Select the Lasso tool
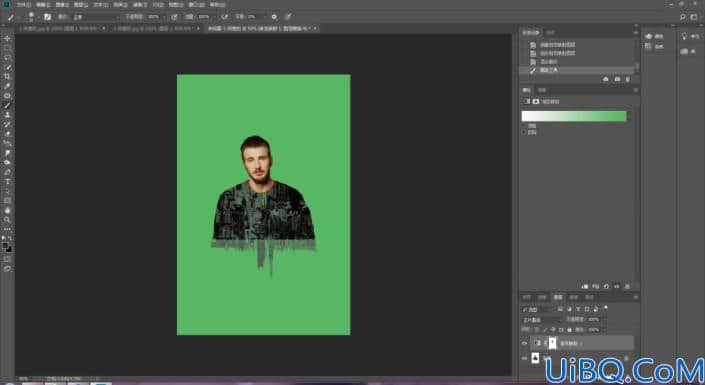The width and height of the screenshot is (705, 385). click(7, 58)
